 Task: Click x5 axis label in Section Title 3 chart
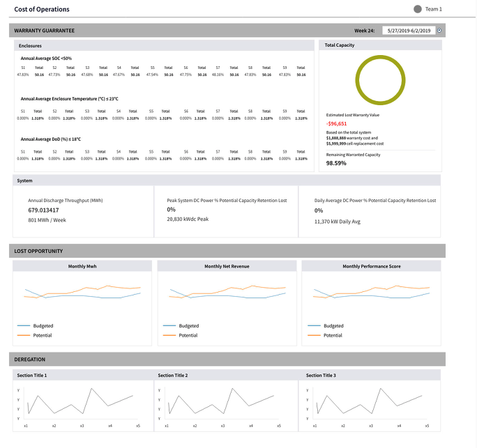click(x=427, y=426)
